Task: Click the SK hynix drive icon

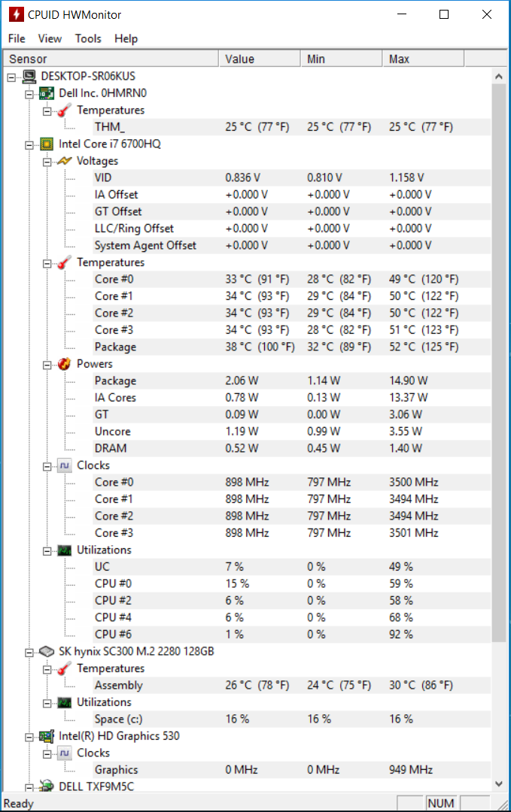Action: [47, 651]
